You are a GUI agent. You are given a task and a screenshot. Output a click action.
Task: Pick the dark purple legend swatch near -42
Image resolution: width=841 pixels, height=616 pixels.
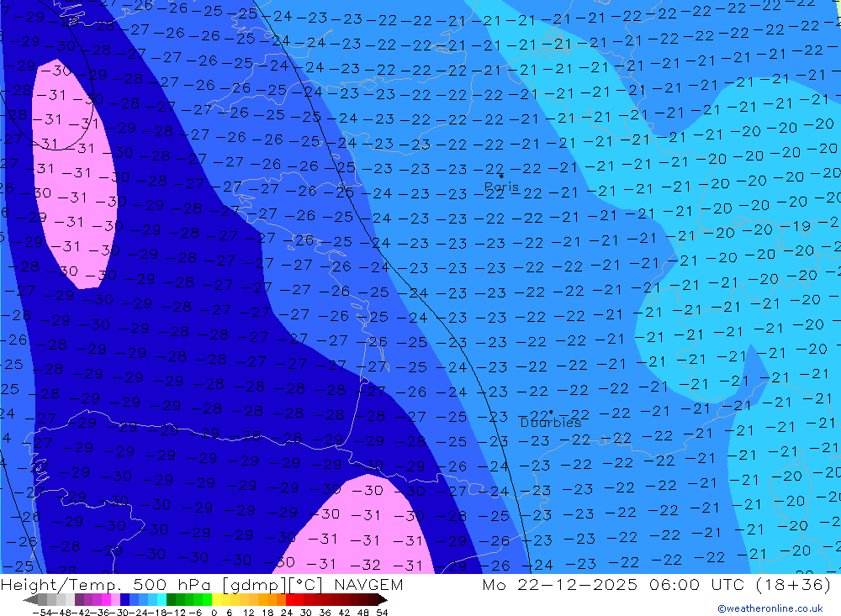tap(79, 599)
